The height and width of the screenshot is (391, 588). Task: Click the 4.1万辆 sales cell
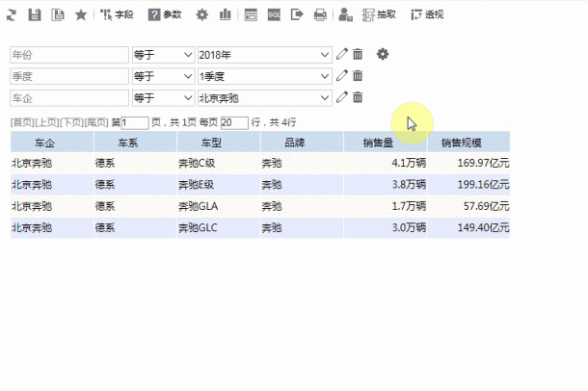(x=386, y=163)
